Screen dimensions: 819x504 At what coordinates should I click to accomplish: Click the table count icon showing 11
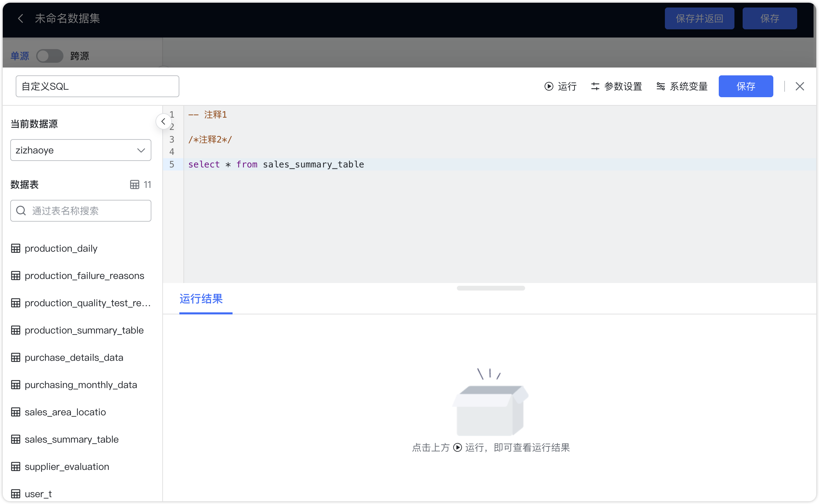pos(135,184)
